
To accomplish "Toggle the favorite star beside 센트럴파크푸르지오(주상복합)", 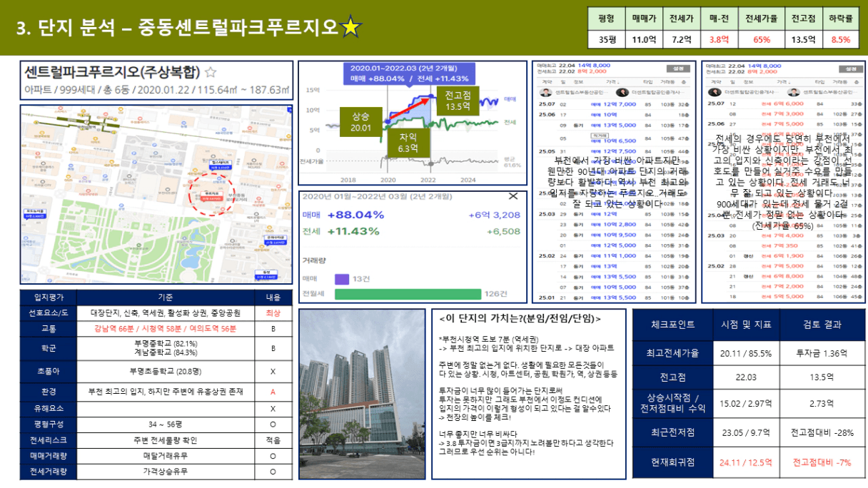I will 211,72.
